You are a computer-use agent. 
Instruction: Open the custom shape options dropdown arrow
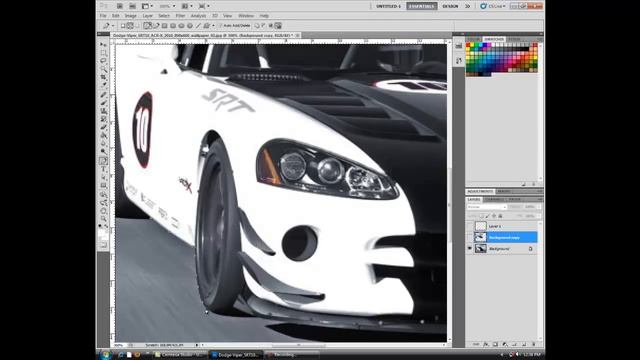pyautogui.click(x=213, y=25)
